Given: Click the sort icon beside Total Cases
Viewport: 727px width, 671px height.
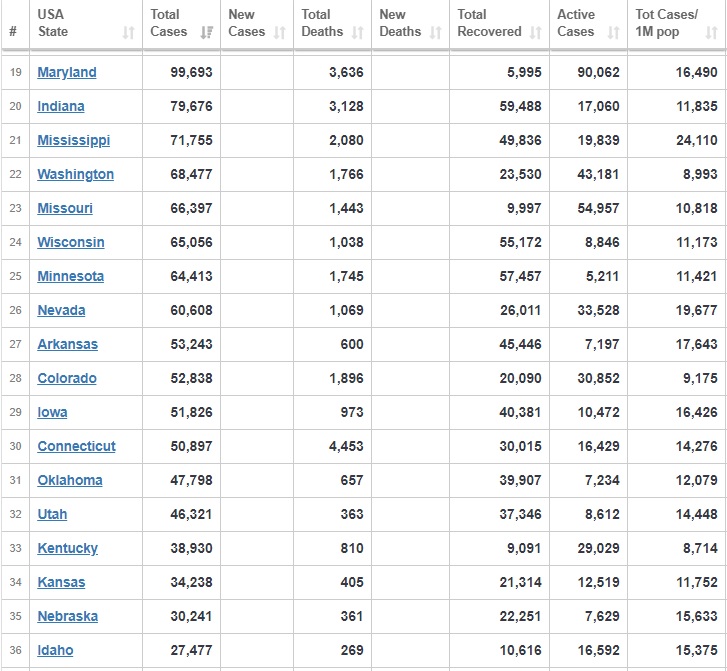Looking at the screenshot, I should click(x=206, y=32).
